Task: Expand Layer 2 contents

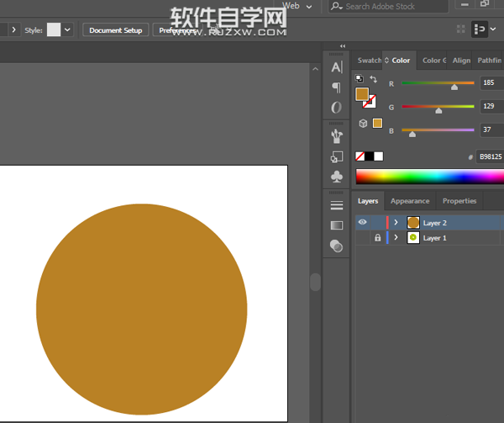Action: click(x=396, y=223)
